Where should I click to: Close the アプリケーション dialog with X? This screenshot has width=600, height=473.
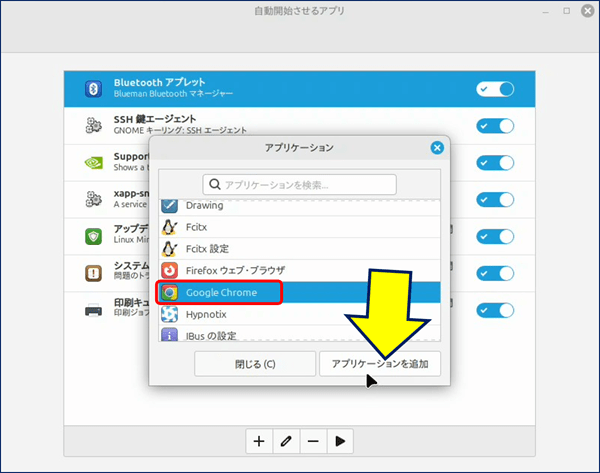pos(437,148)
